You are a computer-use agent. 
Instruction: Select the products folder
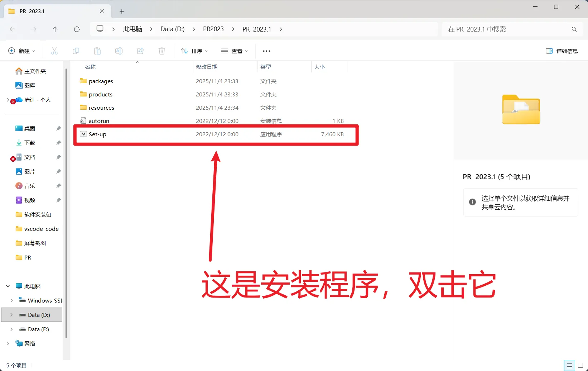click(101, 95)
